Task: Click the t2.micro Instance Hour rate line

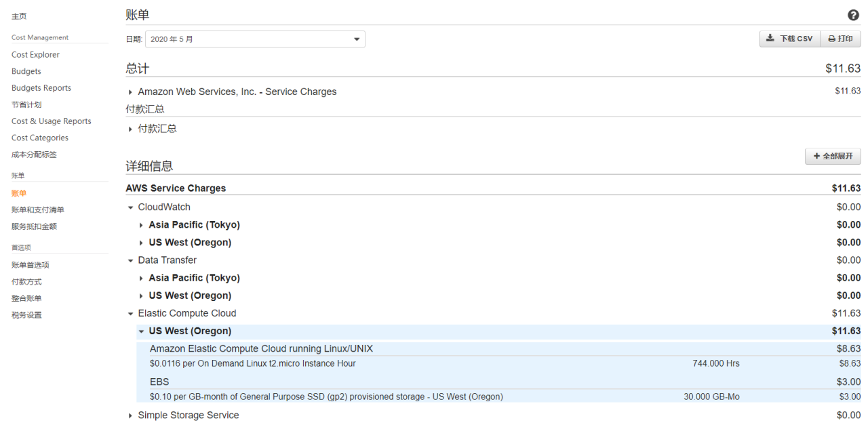Action: coord(253,364)
